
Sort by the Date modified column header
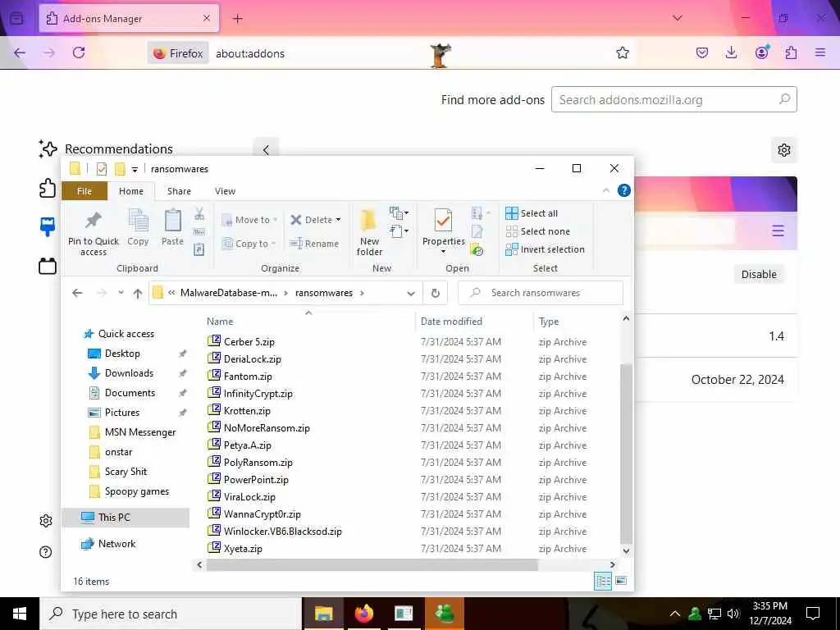(x=451, y=322)
